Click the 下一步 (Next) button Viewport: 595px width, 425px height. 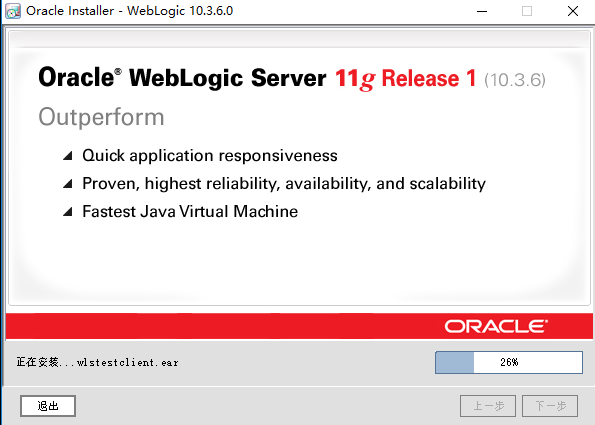(550, 406)
